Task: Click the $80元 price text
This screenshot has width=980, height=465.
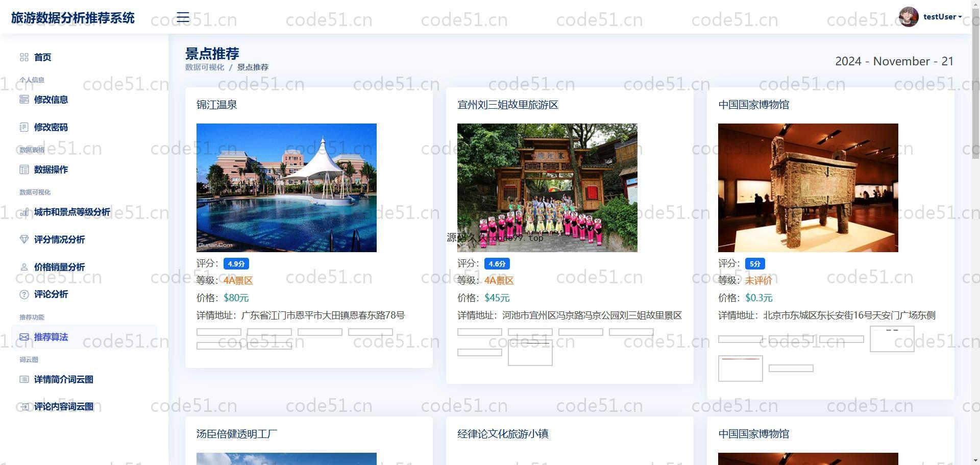Action: pyautogui.click(x=236, y=298)
